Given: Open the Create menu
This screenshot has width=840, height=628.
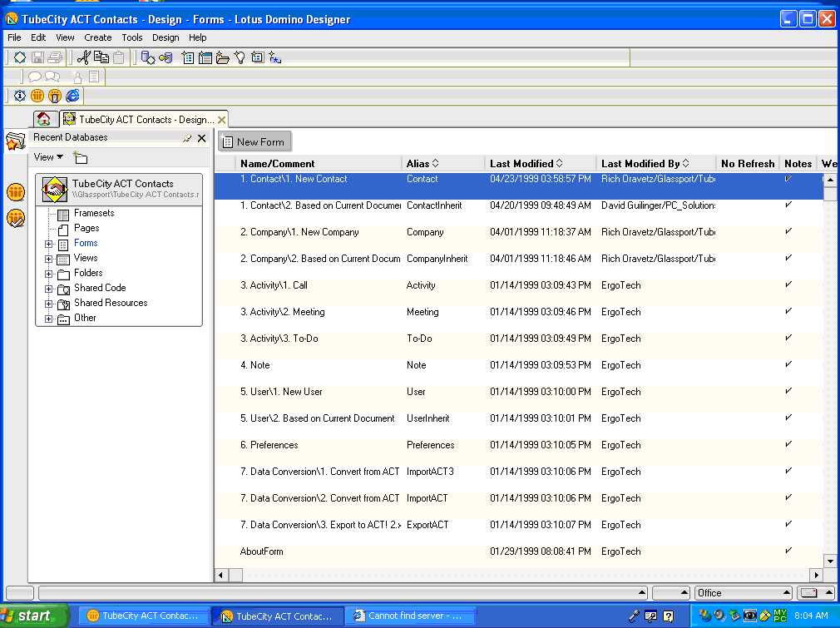Looking at the screenshot, I should (x=97, y=37).
